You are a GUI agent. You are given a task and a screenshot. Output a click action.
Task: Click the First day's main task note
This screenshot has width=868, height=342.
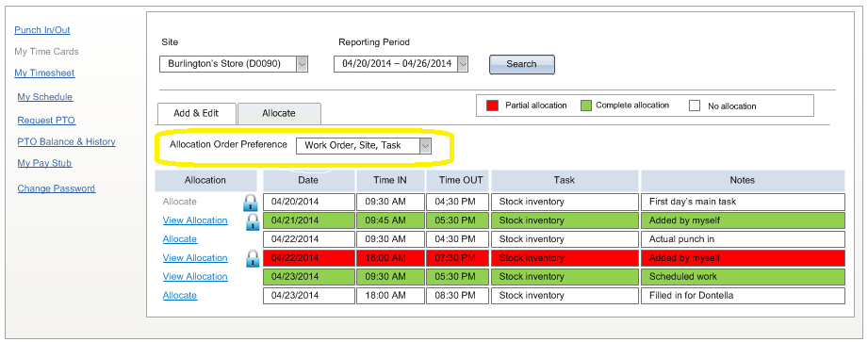(743, 202)
